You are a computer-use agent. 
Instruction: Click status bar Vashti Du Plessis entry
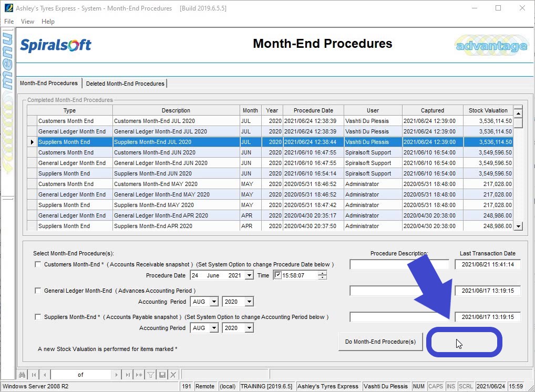(386, 386)
